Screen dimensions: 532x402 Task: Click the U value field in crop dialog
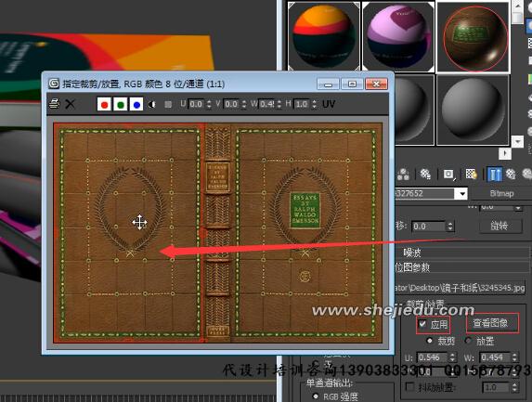(x=197, y=104)
